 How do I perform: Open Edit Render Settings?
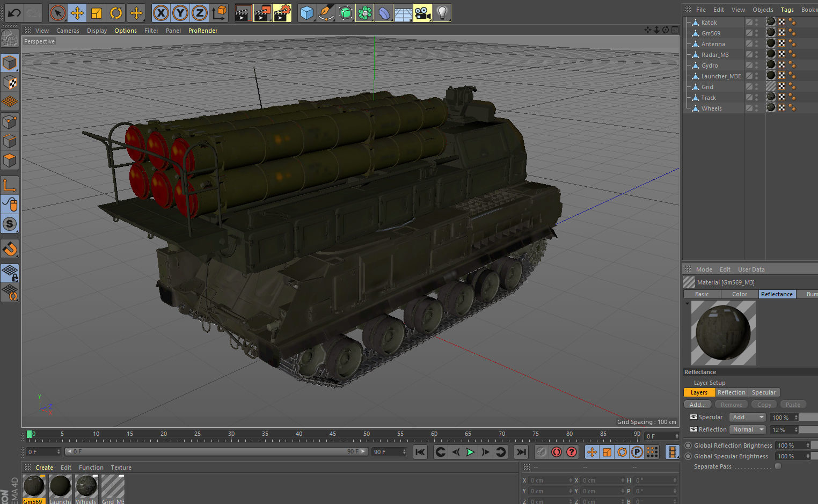282,13
